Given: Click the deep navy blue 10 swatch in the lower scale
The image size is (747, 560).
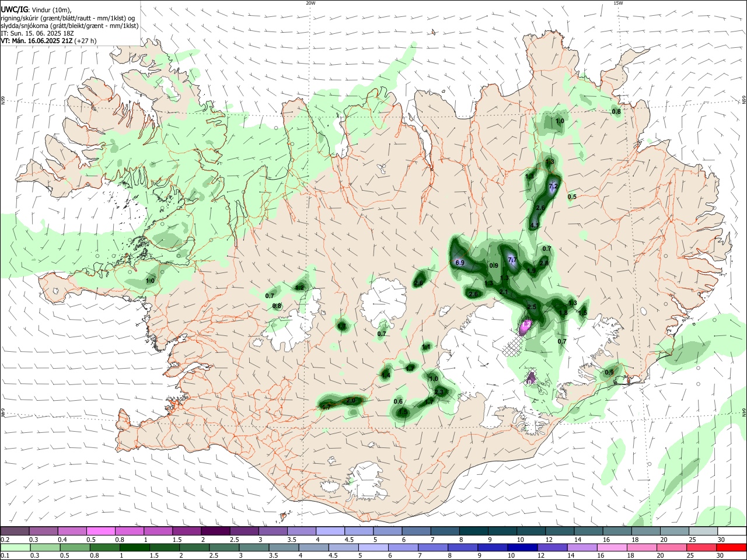Looking at the screenshot, I should (x=522, y=548).
